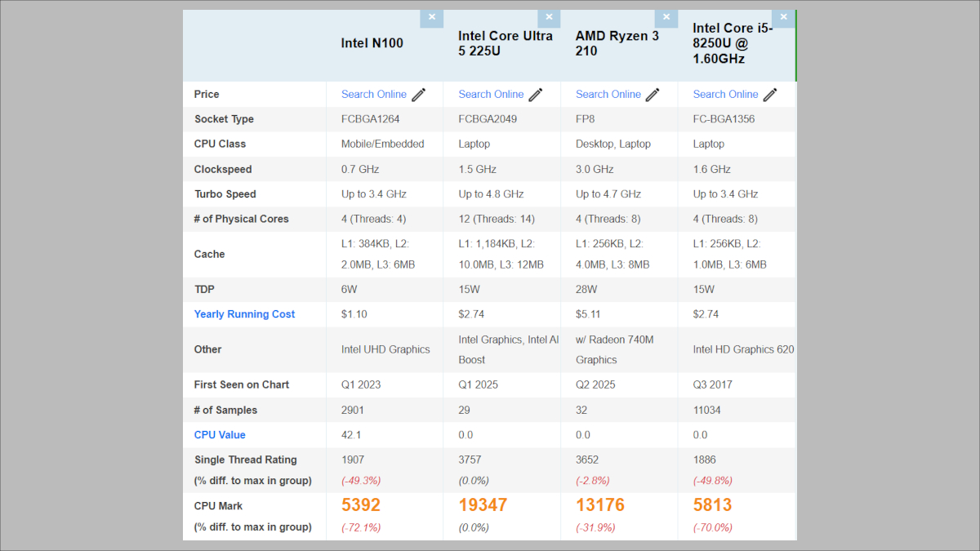Click the green scroll indicator beside the table
This screenshot has height=551, width=980.
tap(795, 45)
